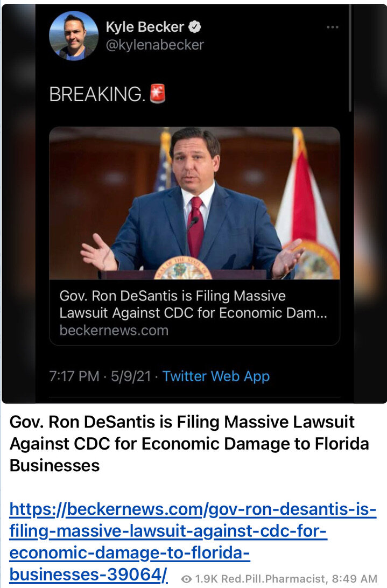Open Kyle Becker's profile avatar
Screen dimensions: 387x588
click(x=74, y=36)
